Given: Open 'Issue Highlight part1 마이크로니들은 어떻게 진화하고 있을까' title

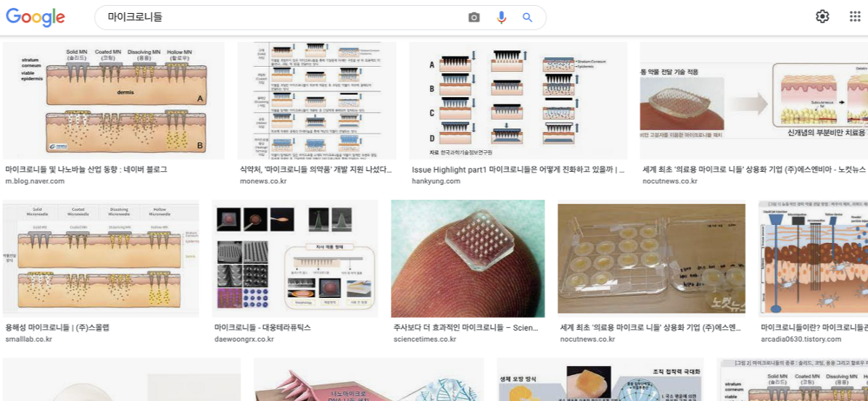Looking at the screenshot, I should pyautogui.click(x=518, y=170).
